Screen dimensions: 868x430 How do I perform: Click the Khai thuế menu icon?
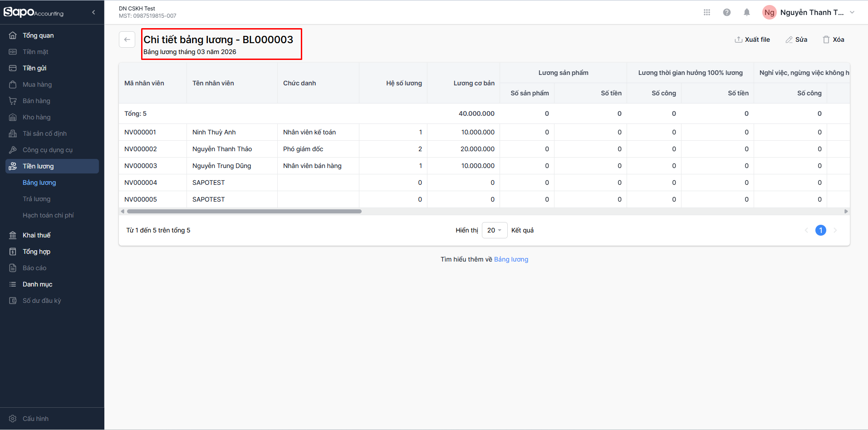point(13,235)
